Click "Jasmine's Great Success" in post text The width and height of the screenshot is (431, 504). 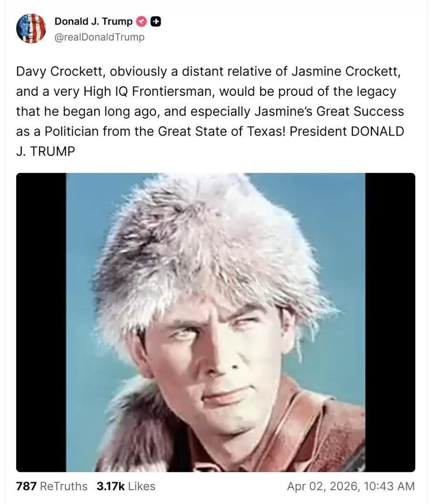(329, 111)
